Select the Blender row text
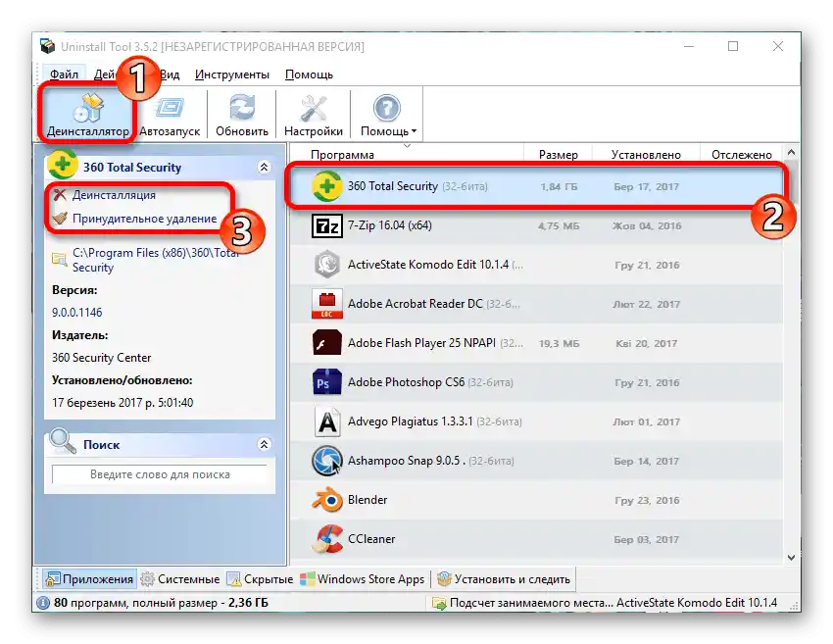Screen dimensions: 833x644 click(367, 500)
